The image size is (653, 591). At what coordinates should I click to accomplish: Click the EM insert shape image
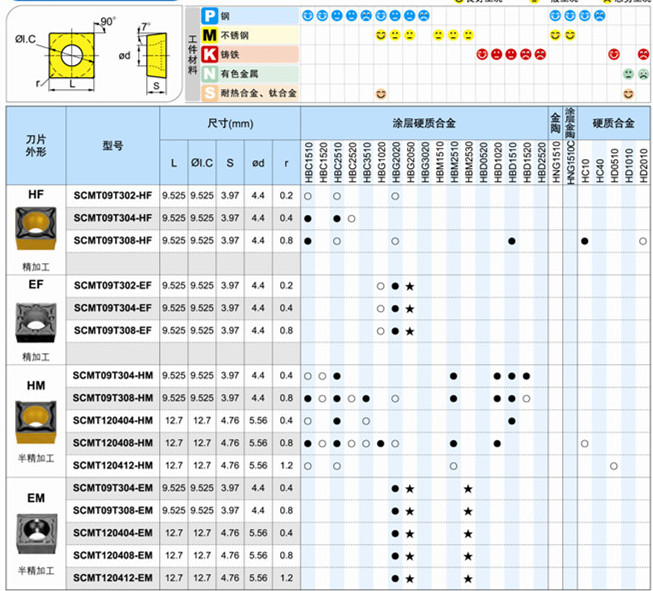36,532
